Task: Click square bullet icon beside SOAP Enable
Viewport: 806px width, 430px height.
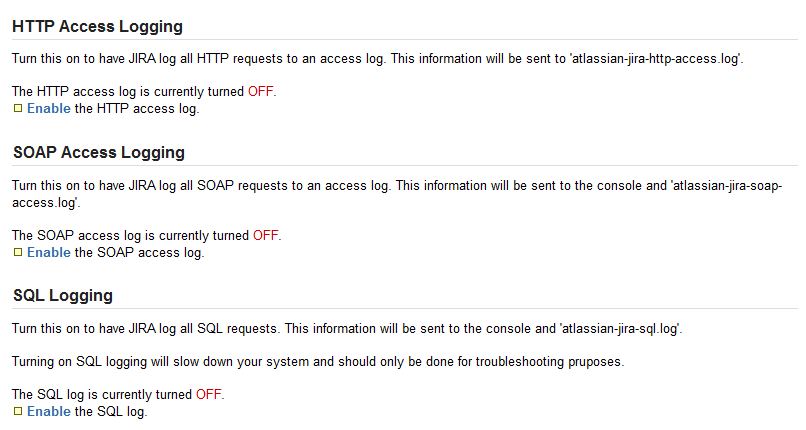Action: (17, 252)
